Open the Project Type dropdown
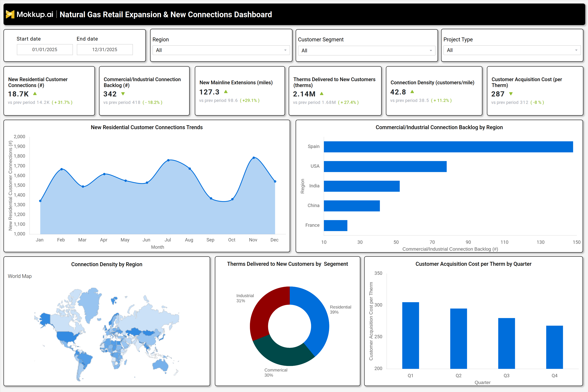This screenshot has width=588, height=392. [512, 50]
